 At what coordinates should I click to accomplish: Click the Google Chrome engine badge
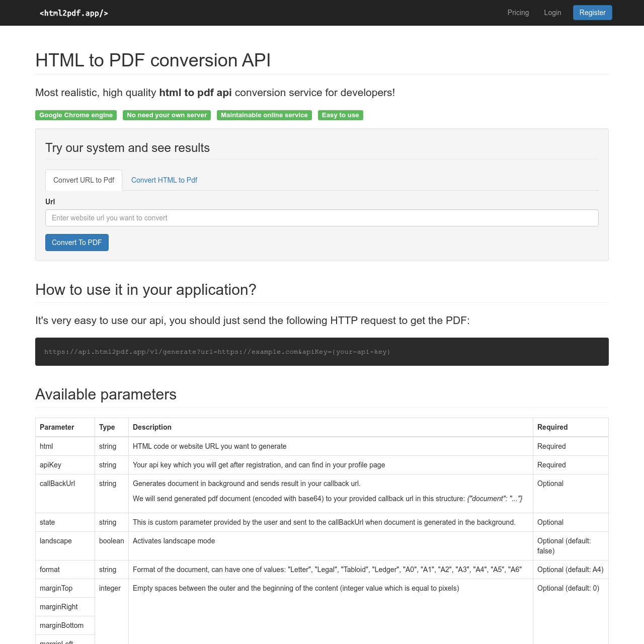coord(75,115)
